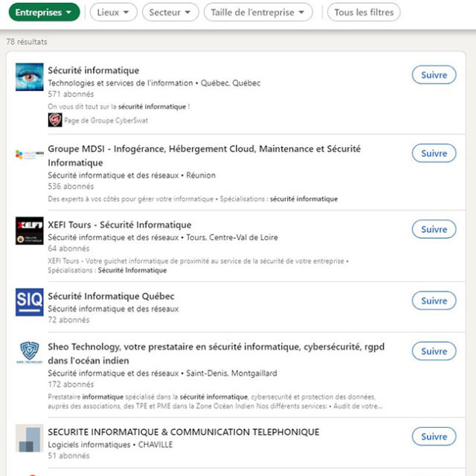Follow XEFI Tours with Suivre button
476x476 pixels.
tap(434, 229)
